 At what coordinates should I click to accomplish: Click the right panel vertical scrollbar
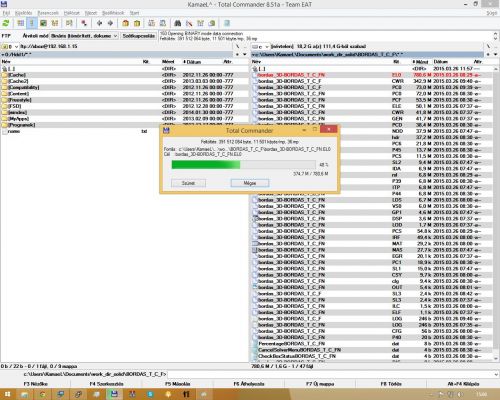pyautogui.click(x=496, y=213)
